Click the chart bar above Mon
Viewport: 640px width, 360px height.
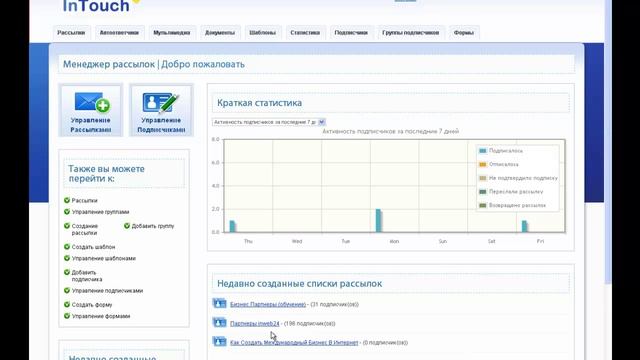click(378, 220)
